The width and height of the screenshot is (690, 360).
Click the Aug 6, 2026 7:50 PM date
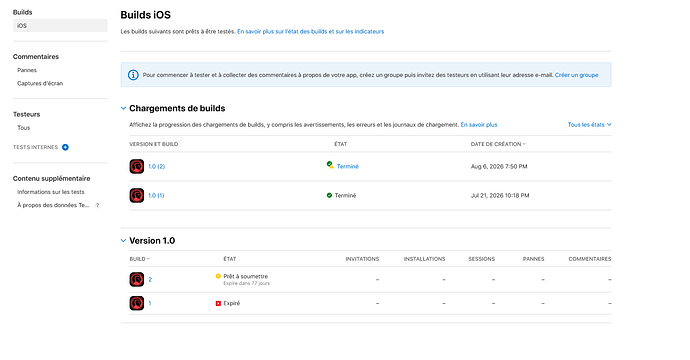pos(499,166)
